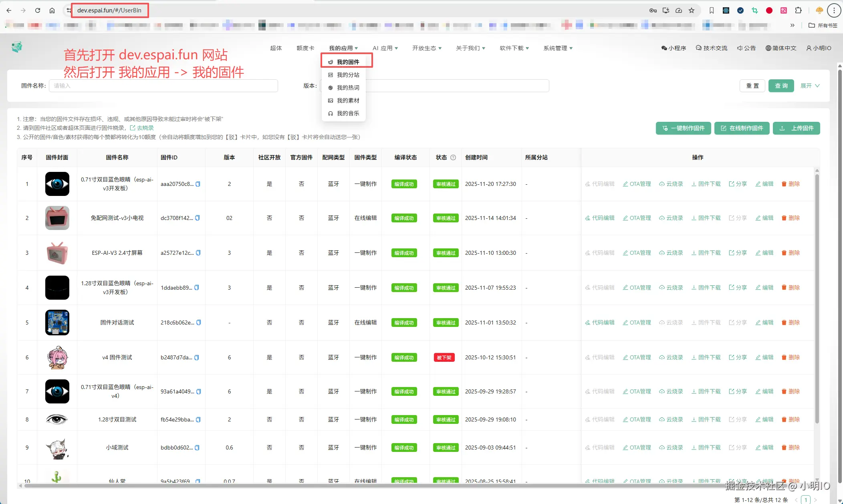Image resolution: width=843 pixels, height=504 pixels.
Task: Delete the v4 固件测试 firmware
Action: pyautogui.click(x=791, y=357)
